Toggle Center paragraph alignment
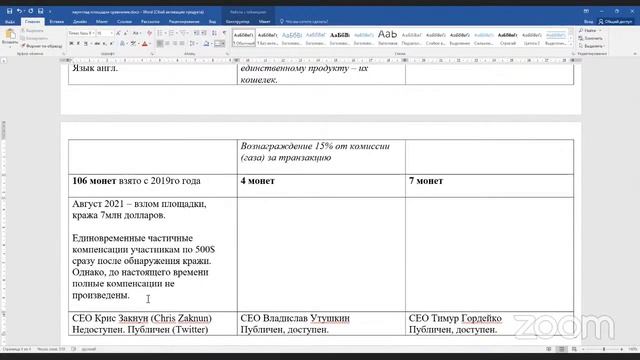The width and height of the screenshot is (640, 360). [167, 43]
